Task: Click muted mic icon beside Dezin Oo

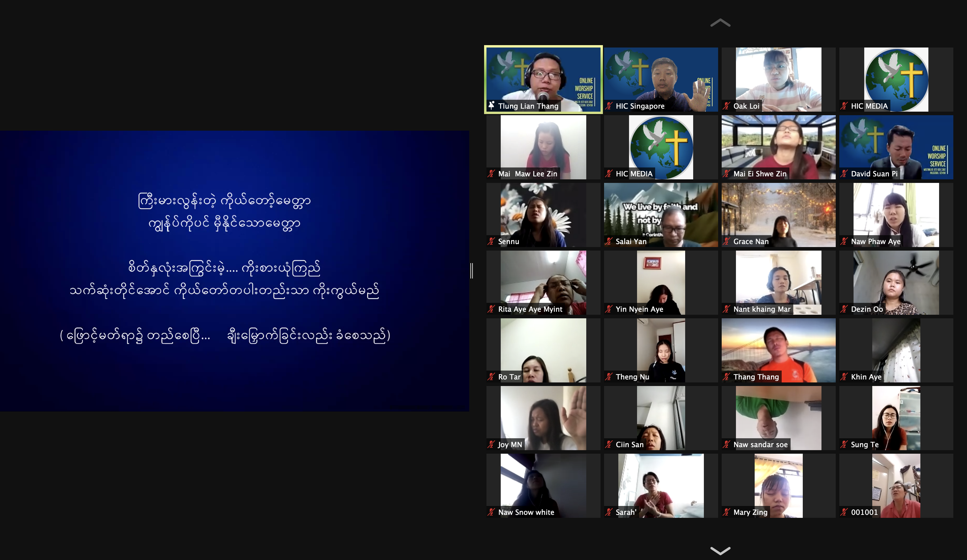Action: coord(844,309)
